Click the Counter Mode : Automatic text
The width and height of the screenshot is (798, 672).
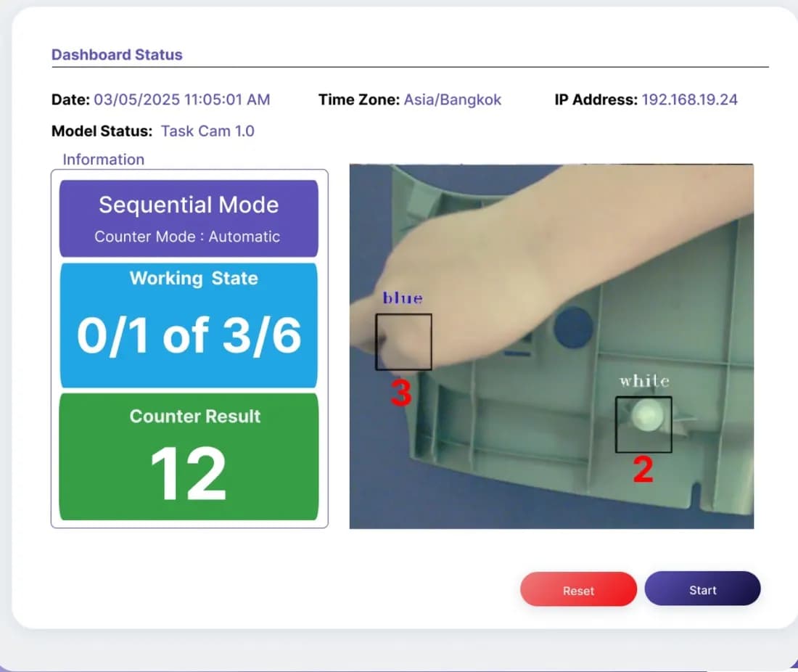pyautogui.click(x=187, y=237)
